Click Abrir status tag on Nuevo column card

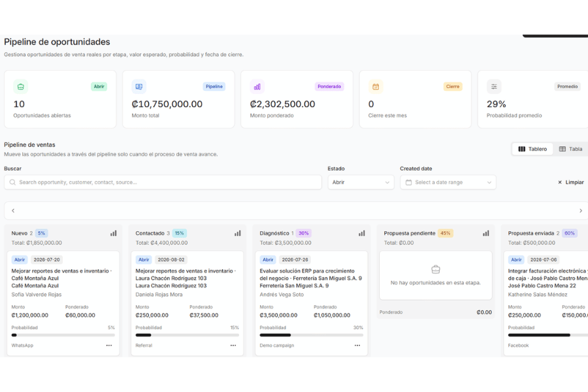(20, 259)
